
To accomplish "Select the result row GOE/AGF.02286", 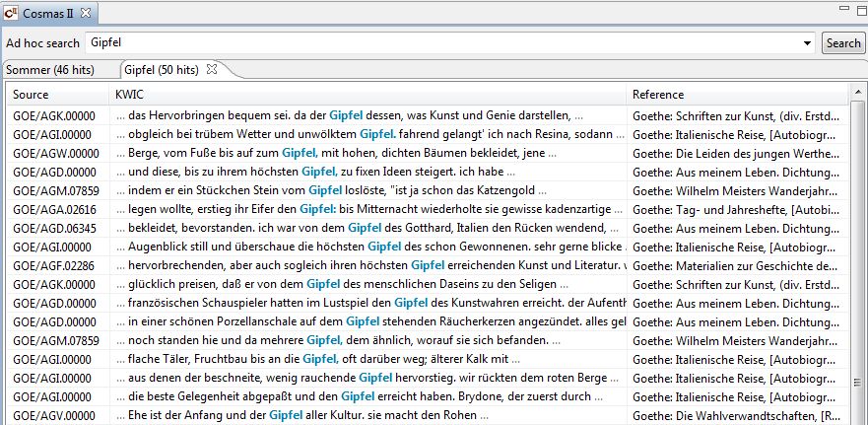I will [x=55, y=266].
